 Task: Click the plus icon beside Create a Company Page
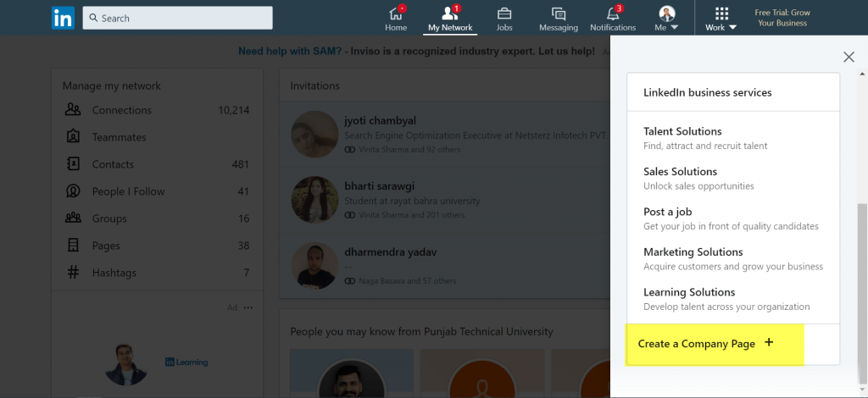tap(768, 343)
